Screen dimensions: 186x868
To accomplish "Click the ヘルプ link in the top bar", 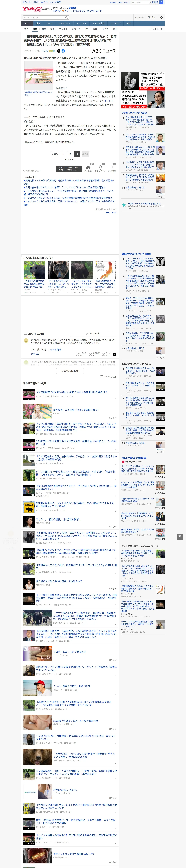I will coord(127,2).
